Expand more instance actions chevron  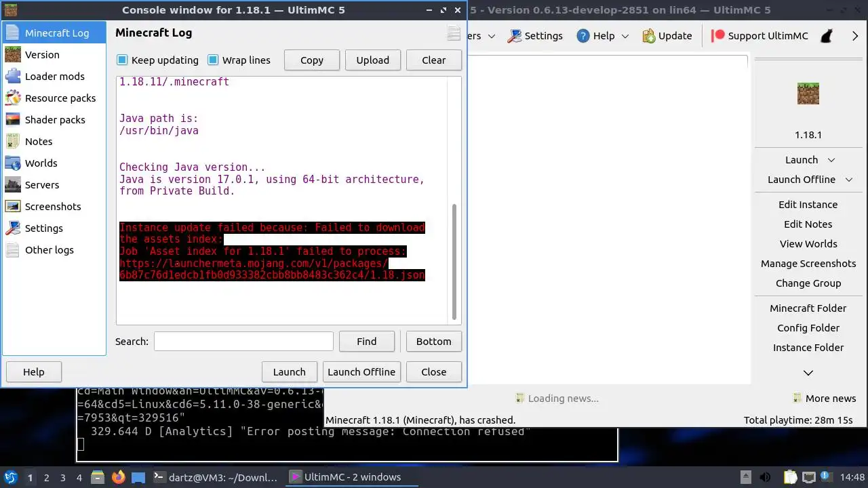pos(808,373)
